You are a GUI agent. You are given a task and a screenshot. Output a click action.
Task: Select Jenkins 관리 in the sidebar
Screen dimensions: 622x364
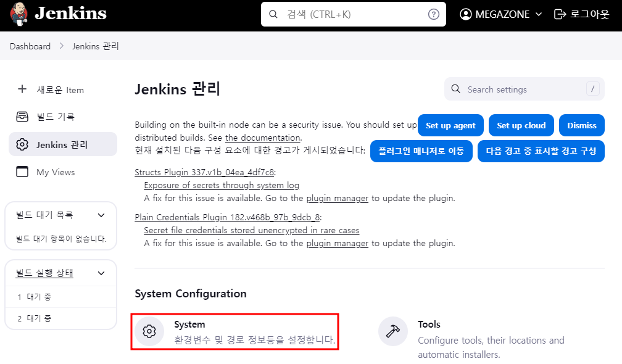click(63, 144)
